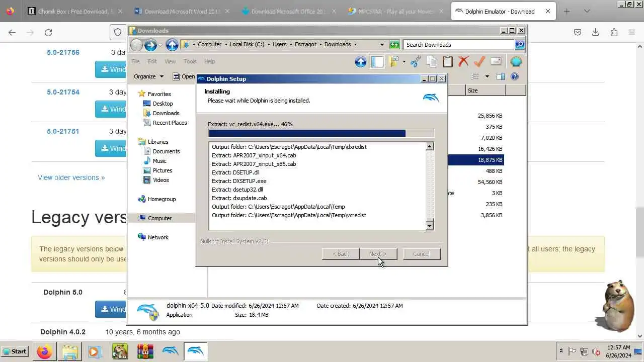The height and width of the screenshot is (362, 644).
Task: Toggle the preview pane icon
Action: (x=500, y=76)
